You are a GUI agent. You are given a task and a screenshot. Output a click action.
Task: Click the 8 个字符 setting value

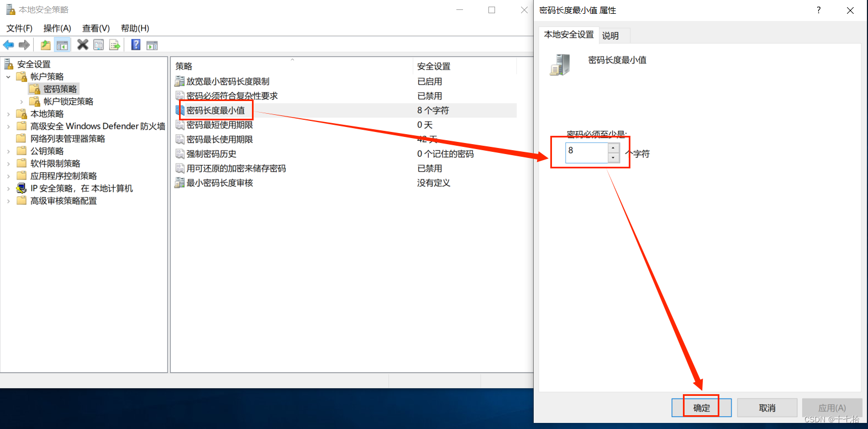pyautogui.click(x=433, y=110)
